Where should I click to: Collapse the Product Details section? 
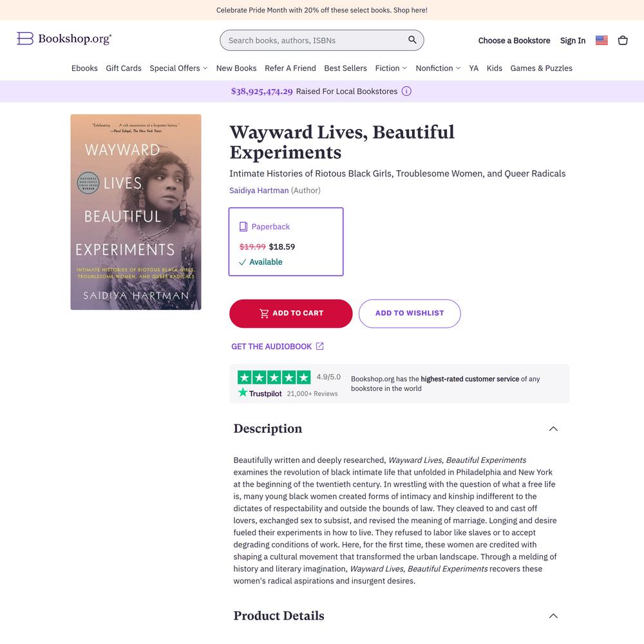pyautogui.click(x=553, y=616)
